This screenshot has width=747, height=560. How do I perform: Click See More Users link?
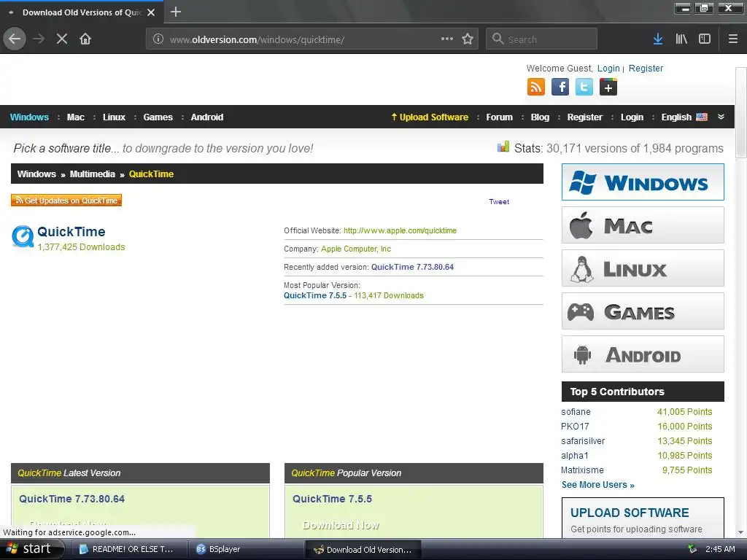click(598, 485)
